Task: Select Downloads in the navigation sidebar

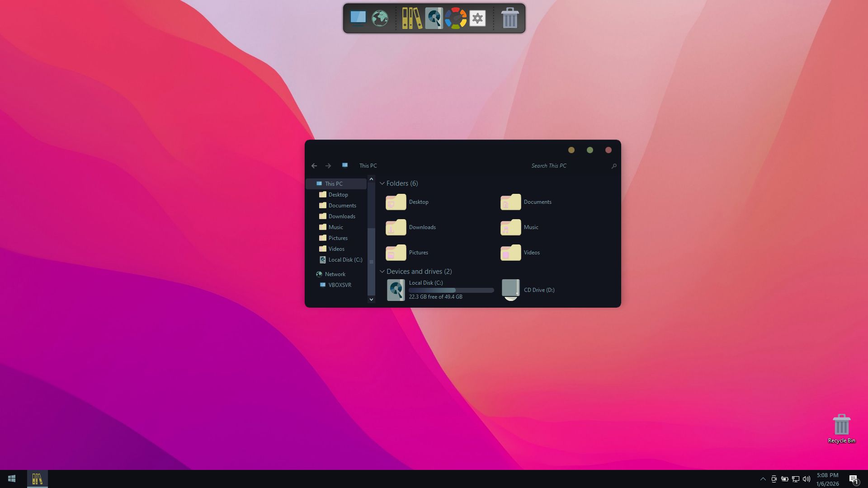Action: pyautogui.click(x=341, y=216)
